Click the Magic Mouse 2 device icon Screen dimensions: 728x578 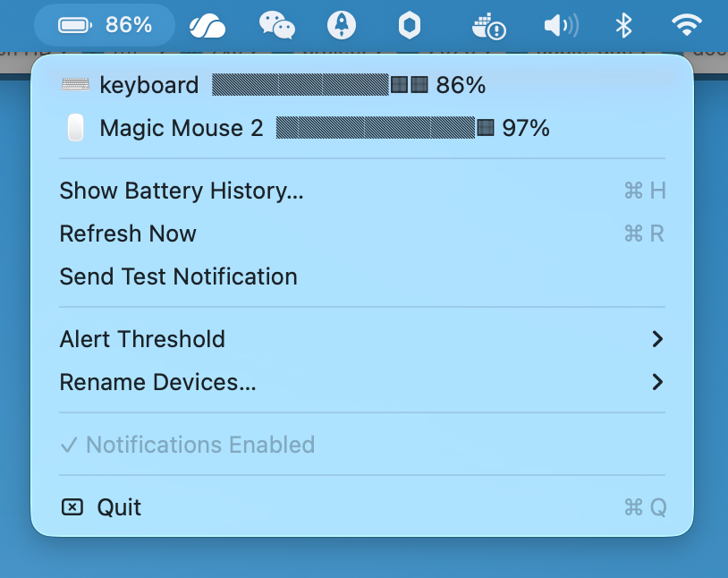[75, 127]
